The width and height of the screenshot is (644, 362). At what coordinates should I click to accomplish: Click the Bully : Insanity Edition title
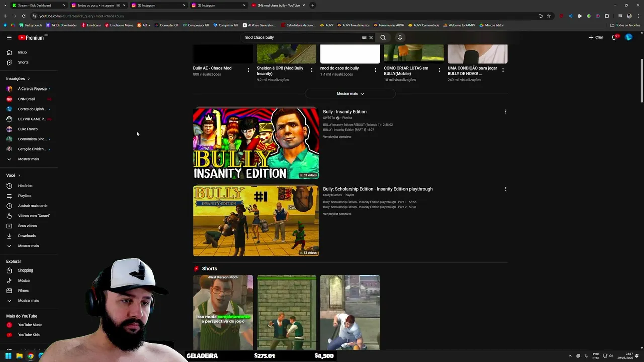tap(345, 112)
